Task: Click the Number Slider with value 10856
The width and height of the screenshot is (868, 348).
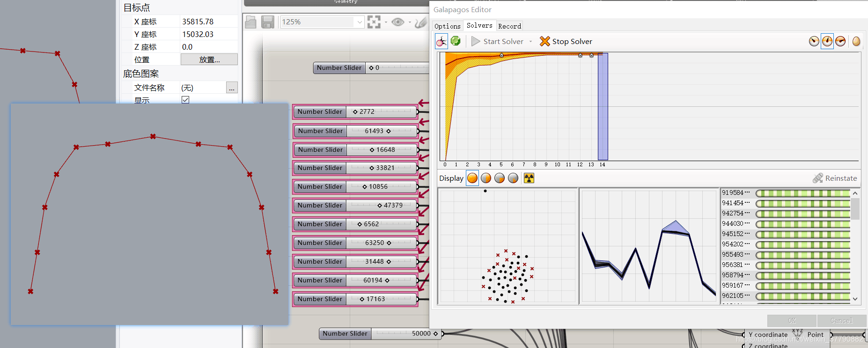Action: coord(355,186)
